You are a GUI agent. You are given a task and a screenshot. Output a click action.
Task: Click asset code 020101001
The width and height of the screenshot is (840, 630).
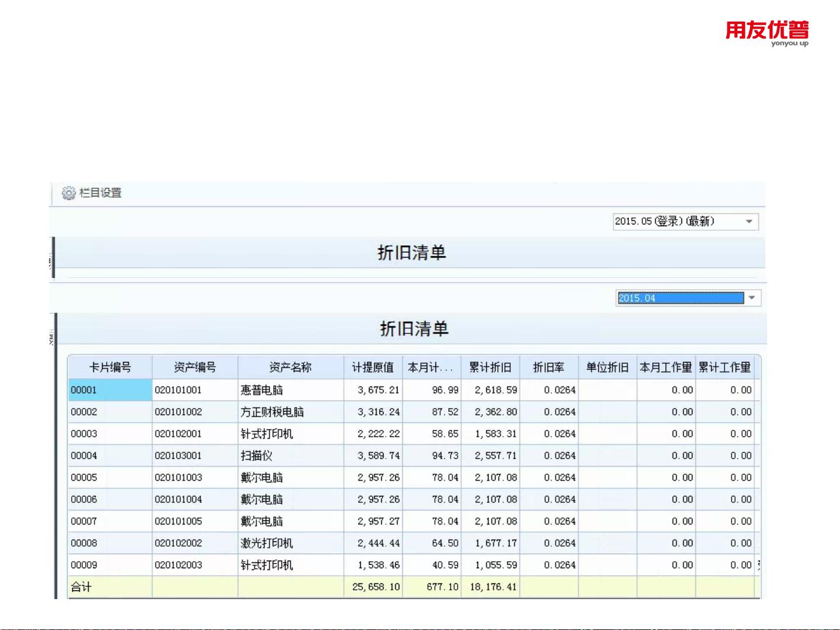(178, 390)
